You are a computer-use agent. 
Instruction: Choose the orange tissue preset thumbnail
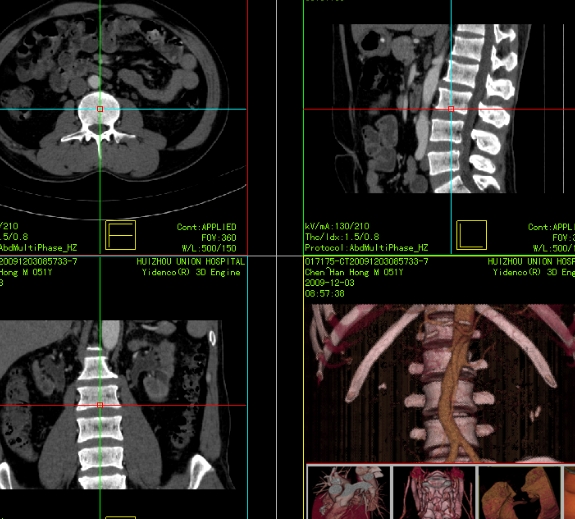[x=520, y=492]
